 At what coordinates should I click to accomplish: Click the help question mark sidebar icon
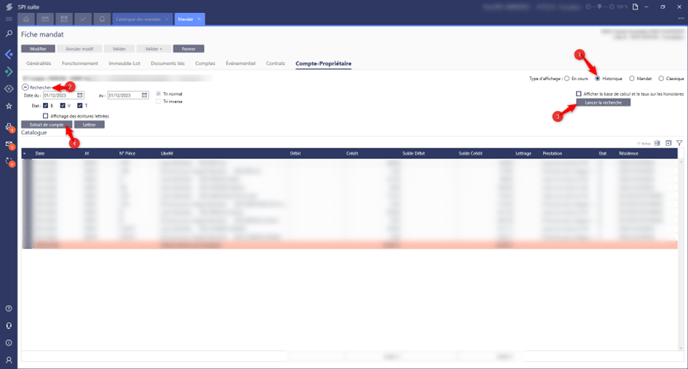point(9,308)
